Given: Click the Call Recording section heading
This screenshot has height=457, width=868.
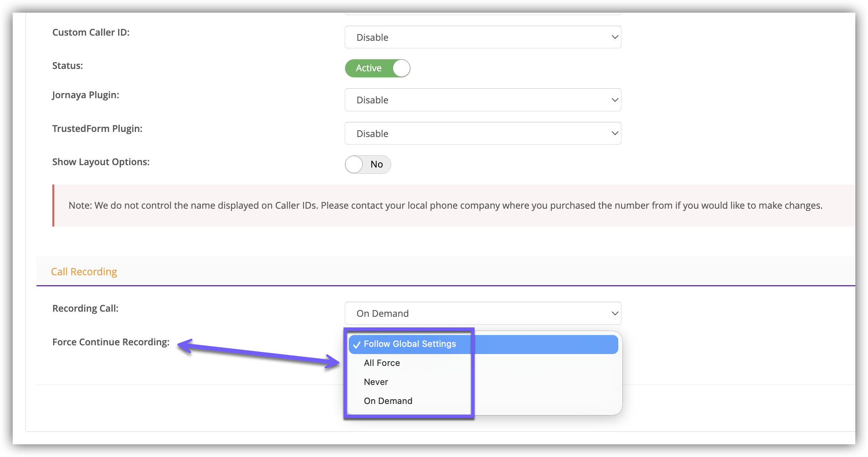Looking at the screenshot, I should [x=84, y=272].
